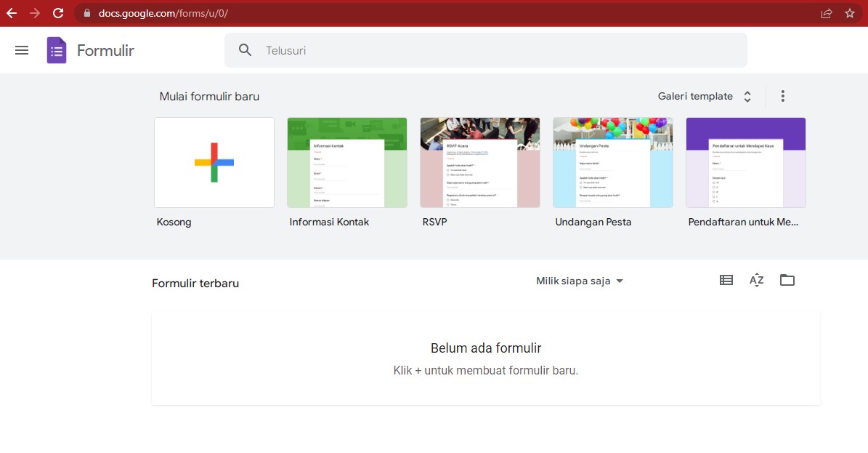This screenshot has width=868, height=453.
Task: Sort forms using the A-Z sort icon
Action: tap(756, 279)
